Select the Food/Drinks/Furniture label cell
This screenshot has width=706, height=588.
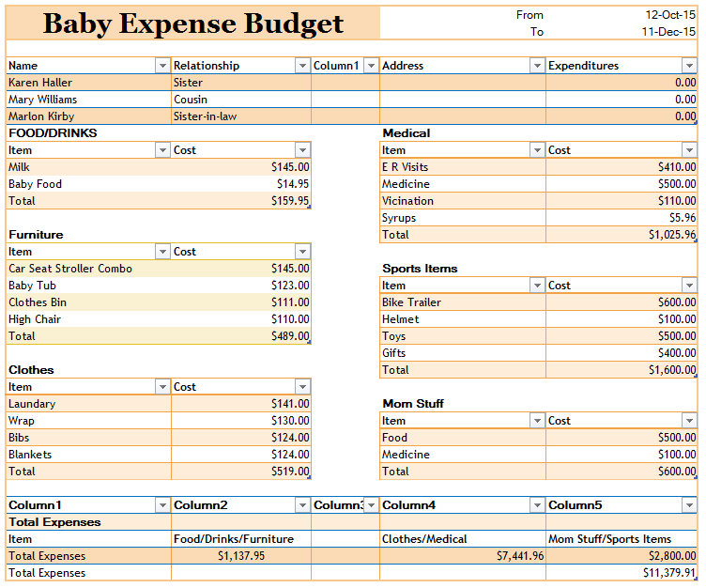[241, 539]
